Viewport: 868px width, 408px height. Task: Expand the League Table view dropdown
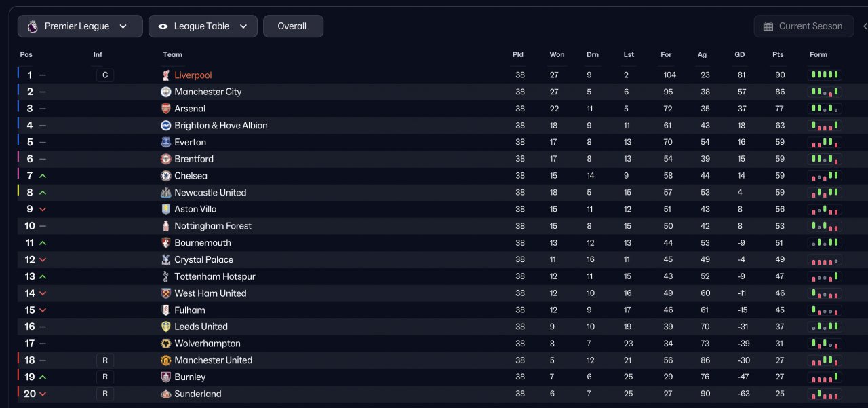pos(203,26)
